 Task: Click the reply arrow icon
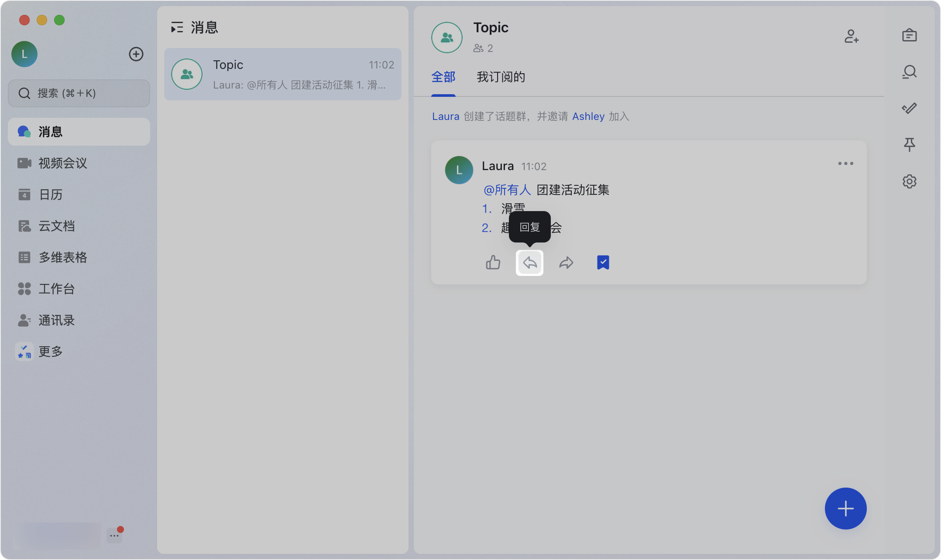pos(529,263)
